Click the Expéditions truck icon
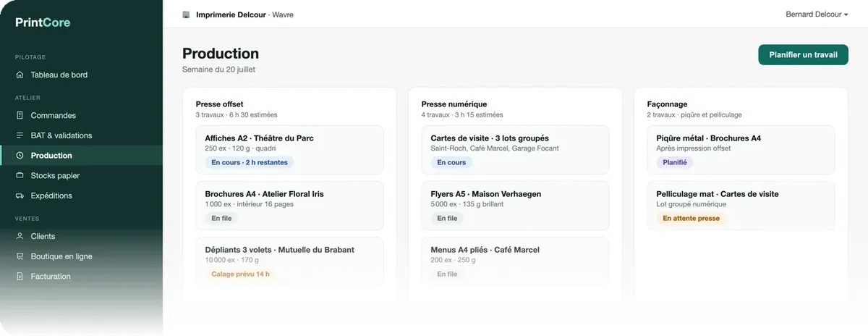The width and height of the screenshot is (868, 336). coord(20,196)
